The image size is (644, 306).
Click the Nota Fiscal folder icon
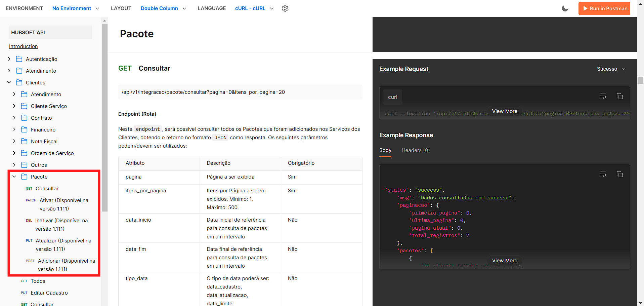24,141
